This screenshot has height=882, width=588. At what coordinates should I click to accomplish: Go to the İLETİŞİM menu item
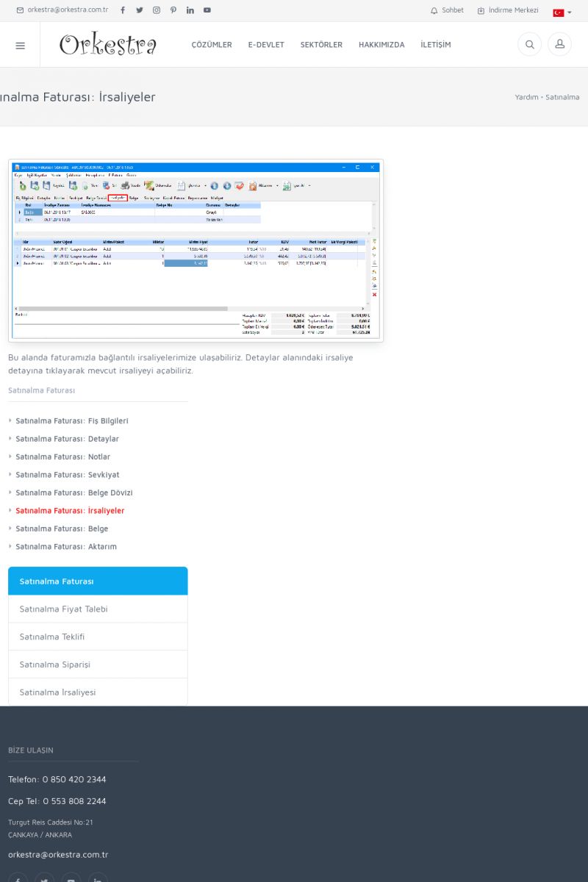pos(436,45)
